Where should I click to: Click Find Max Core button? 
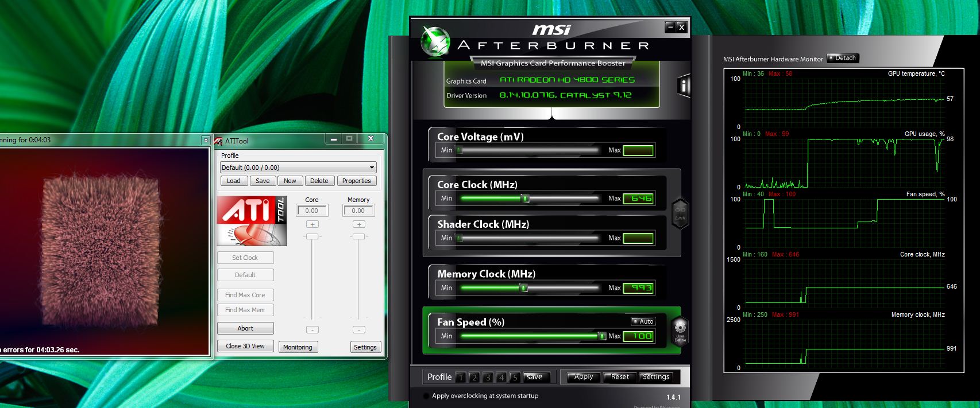[x=245, y=295]
